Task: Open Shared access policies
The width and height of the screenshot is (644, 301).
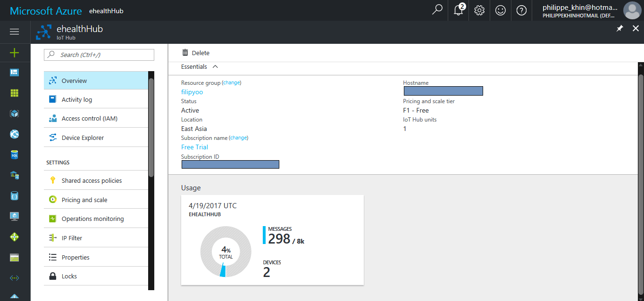Action: tap(96, 180)
